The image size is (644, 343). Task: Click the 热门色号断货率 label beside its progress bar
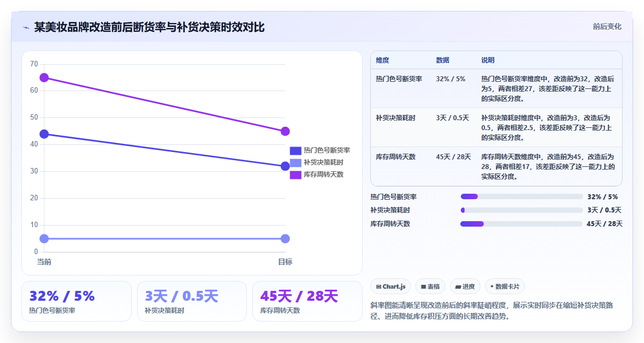click(393, 197)
